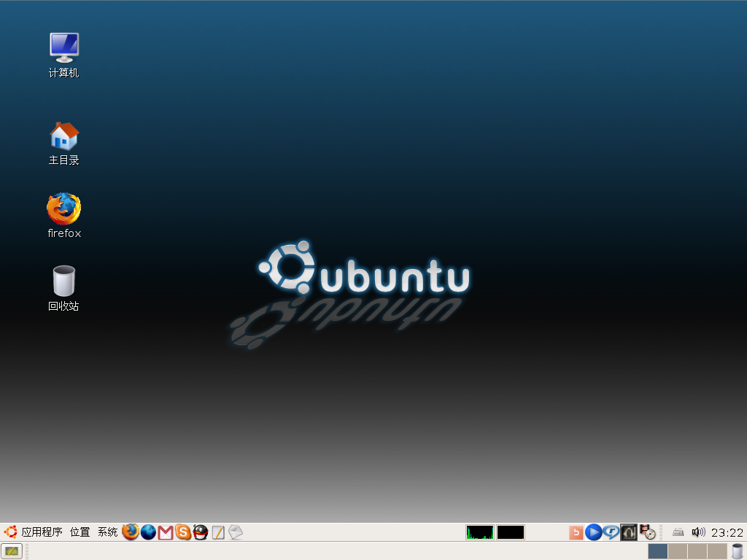Image resolution: width=747 pixels, height=560 pixels.
Task: Open the 位置 menu
Action: (80, 532)
